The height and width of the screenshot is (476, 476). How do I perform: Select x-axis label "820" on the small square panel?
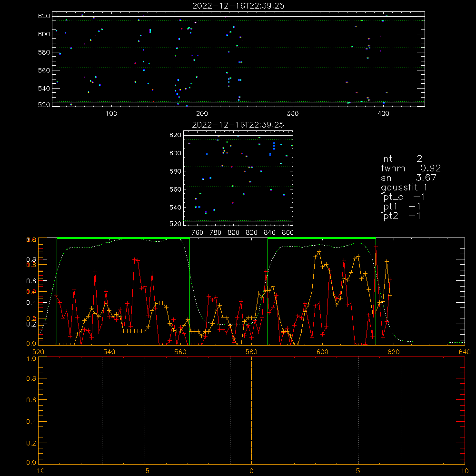click(x=252, y=233)
